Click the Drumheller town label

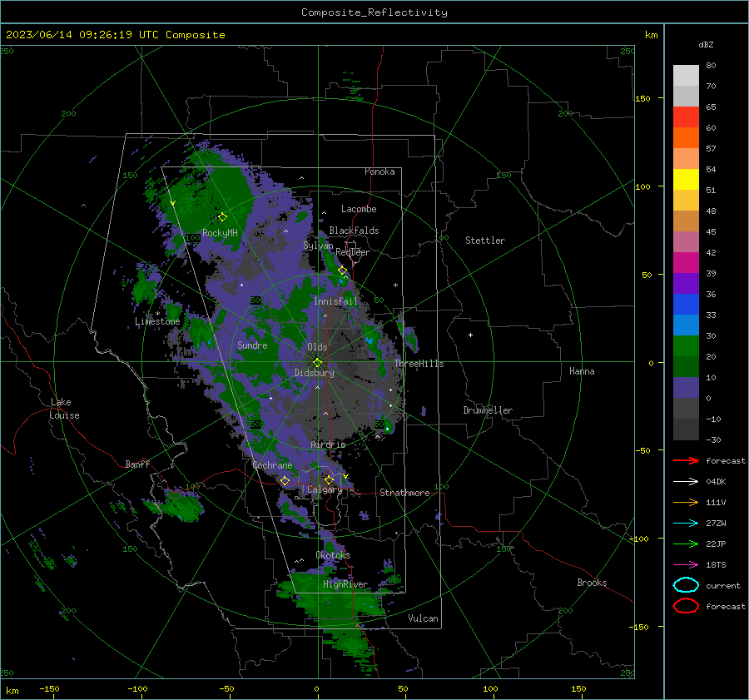488,410
